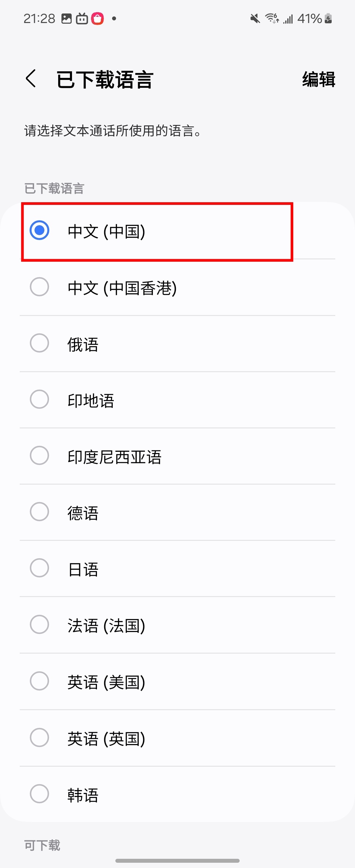
Task: Choose 英语 (美国) radio button
Action: click(x=39, y=681)
